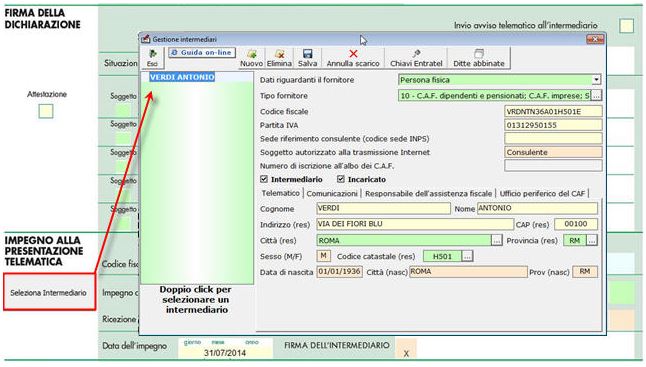Image resolution: width=646 pixels, height=367 pixels.
Task: Select VERDI ANTONIO in the list
Action: tap(182, 77)
